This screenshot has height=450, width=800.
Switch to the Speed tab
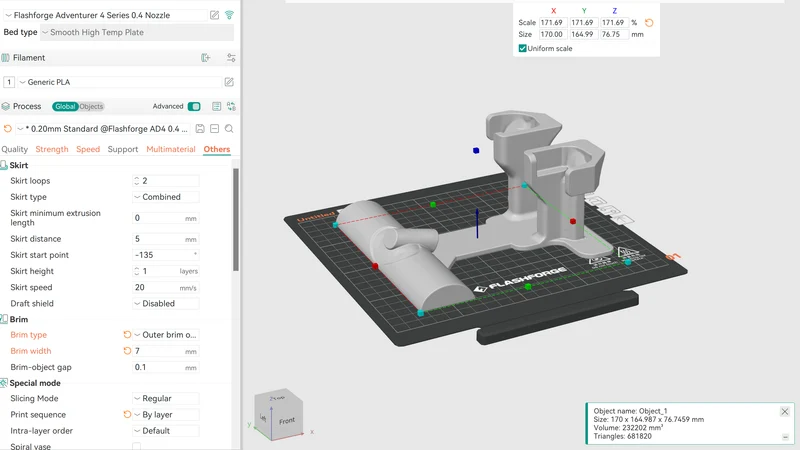click(x=88, y=149)
